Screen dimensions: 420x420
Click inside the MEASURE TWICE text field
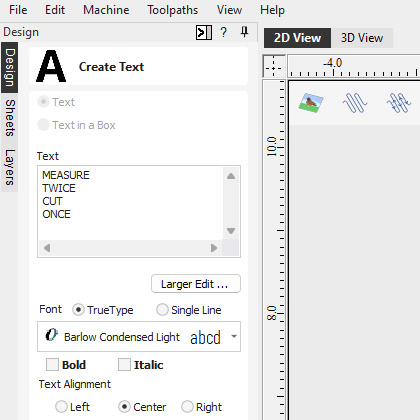point(131,203)
